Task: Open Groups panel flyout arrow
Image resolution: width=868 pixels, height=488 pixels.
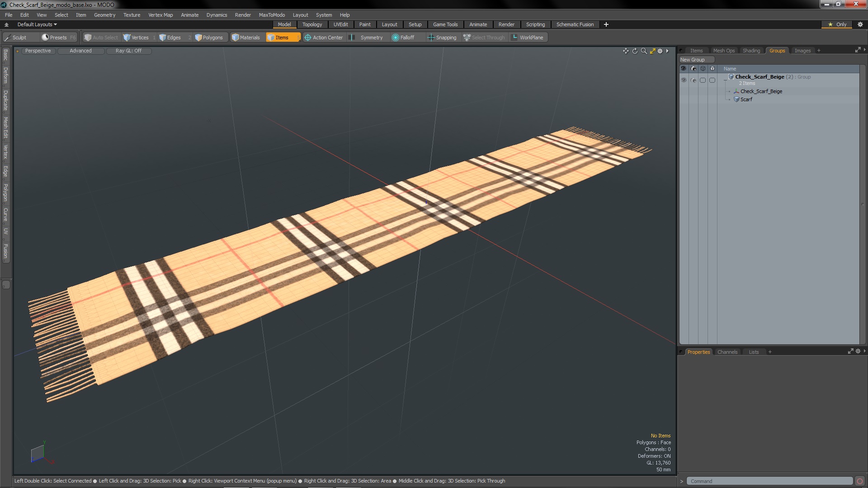Action: click(x=864, y=50)
